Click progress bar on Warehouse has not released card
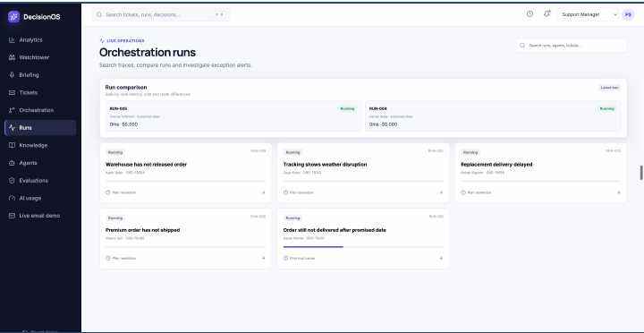The image size is (644, 333). click(186, 181)
